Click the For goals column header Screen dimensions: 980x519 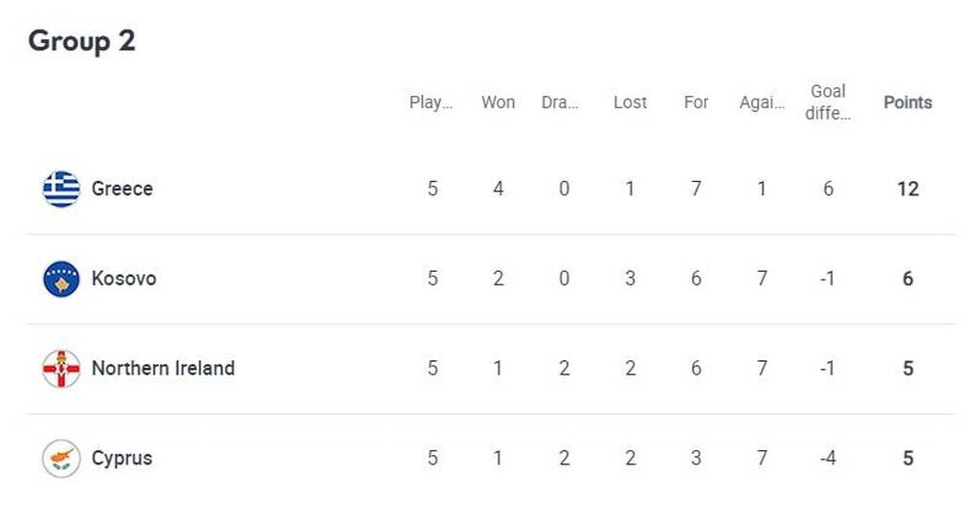click(x=696, y=102)
